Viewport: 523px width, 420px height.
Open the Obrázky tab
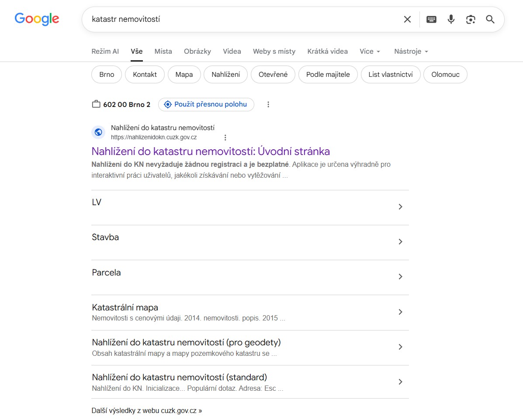pos(197,52)
